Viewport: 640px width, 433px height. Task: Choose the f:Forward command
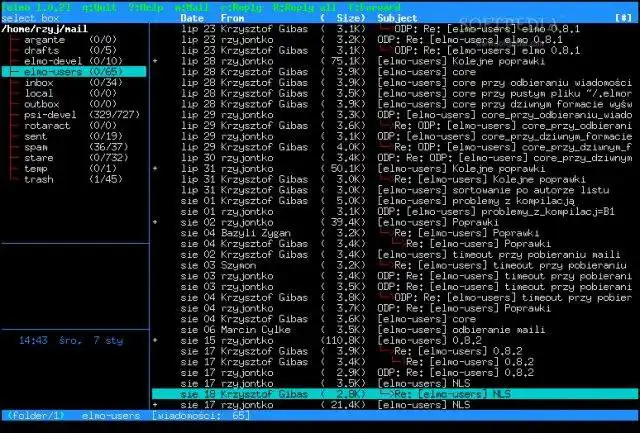(x=374, y=7)
